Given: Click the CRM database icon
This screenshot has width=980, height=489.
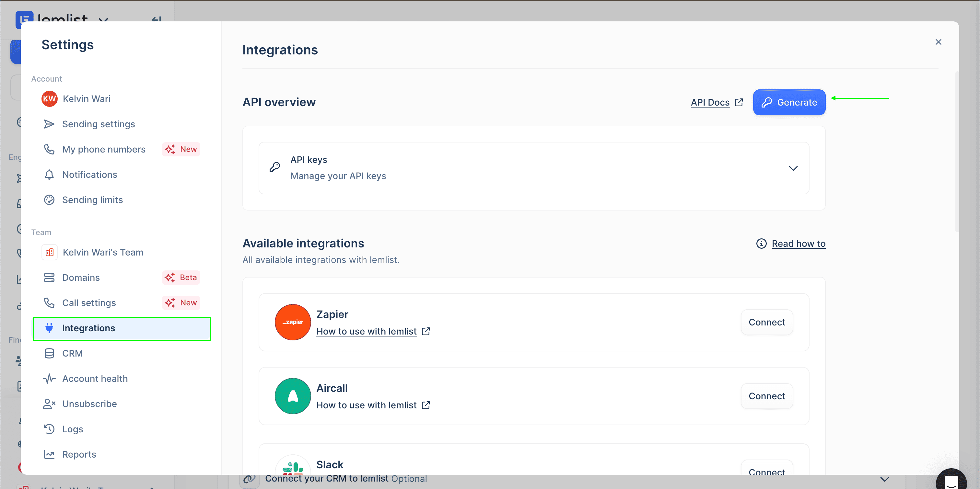Looking at the screenshot, I should 49,353.
